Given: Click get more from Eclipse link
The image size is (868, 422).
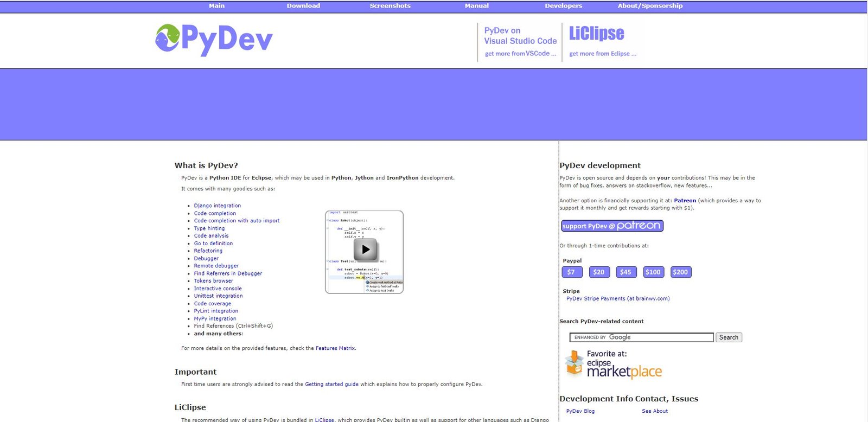Looking at the screenshot, I should (603, 54).
